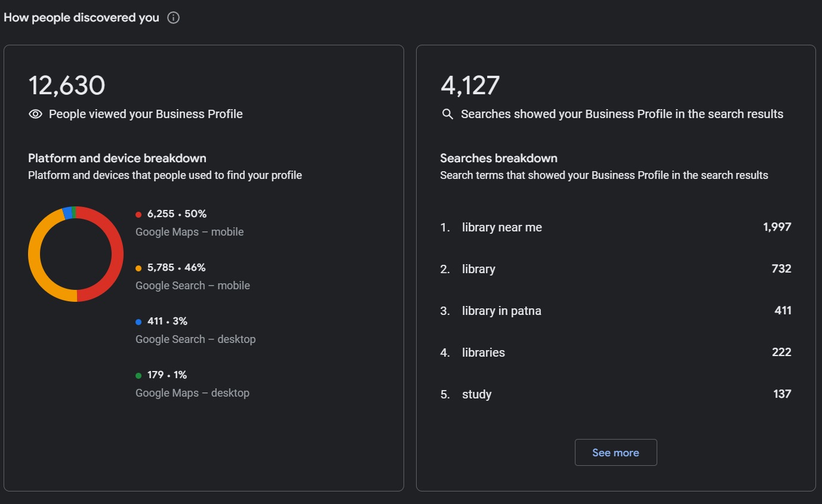Click the orange Google Search mobile dot
The height and width of the screenshot is (504, 822).
click(138, 268)
